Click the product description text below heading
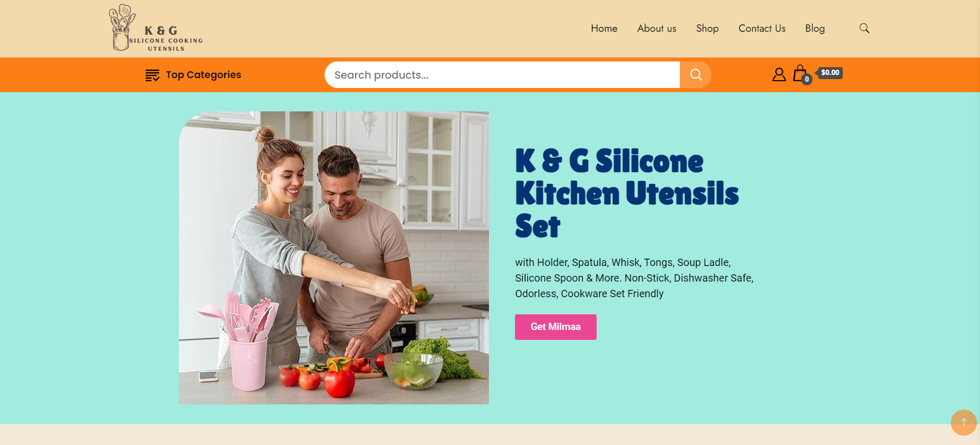This screenshot has height=445, width=980. (x=634, y=278)
